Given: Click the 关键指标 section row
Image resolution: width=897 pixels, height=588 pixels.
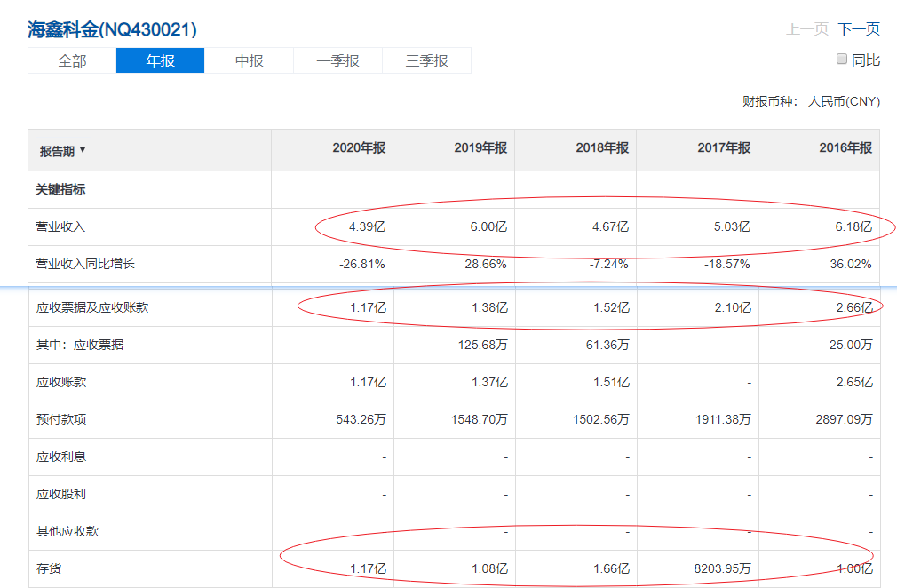Looking at the screenshot, I should (x=454, y=190).
